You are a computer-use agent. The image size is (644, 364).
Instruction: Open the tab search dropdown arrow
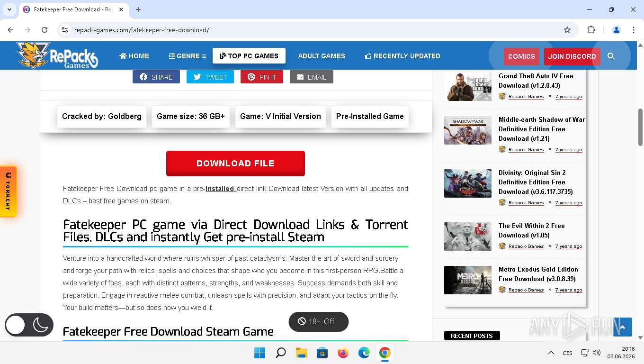coord(9,9)
